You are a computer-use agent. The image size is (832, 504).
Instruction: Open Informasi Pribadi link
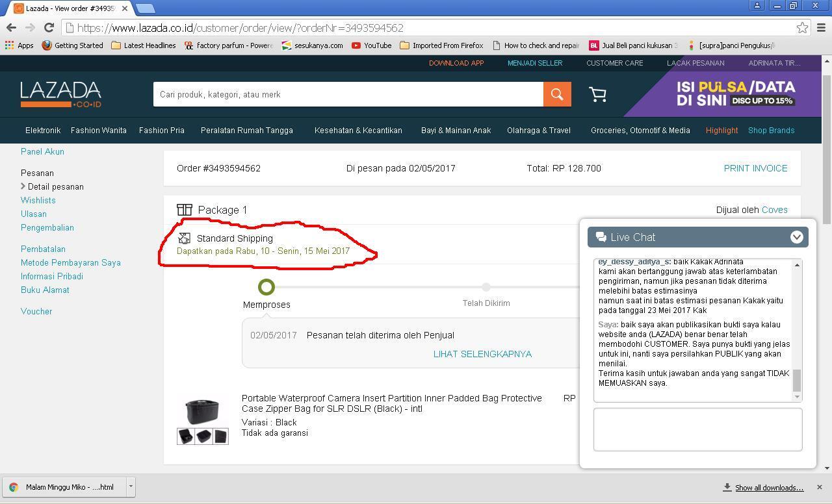point(52,276)
